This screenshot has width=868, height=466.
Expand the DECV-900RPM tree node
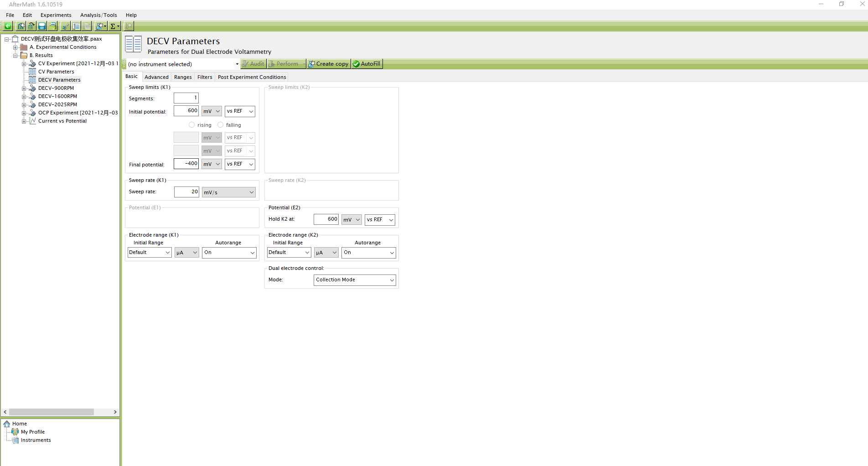(24, 88)
